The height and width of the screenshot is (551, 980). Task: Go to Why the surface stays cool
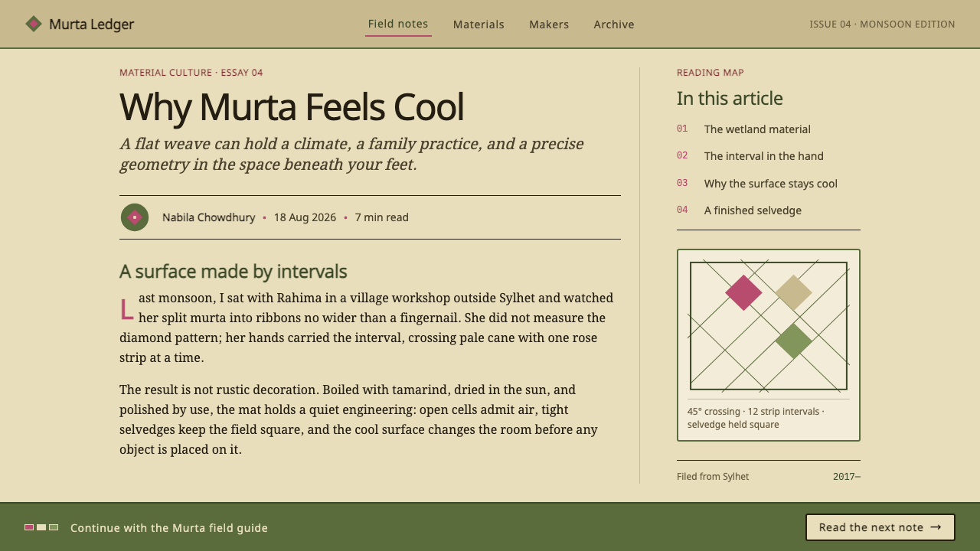771,184
